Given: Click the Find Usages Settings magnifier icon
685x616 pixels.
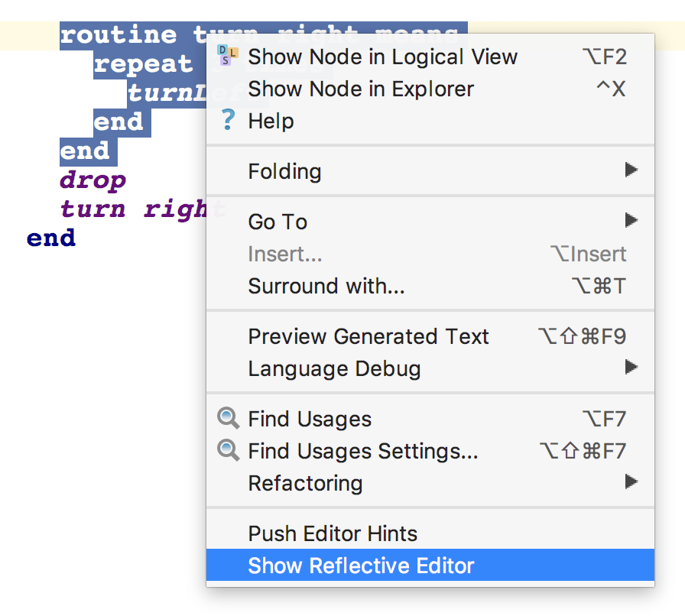Looking at the screenshot, I should 228,450.
